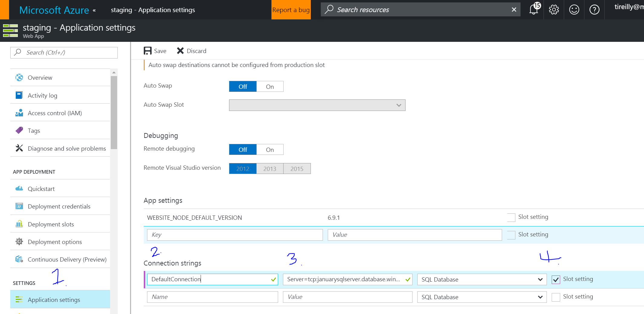The width and height of the screenshot is (644, 314).
Task: Click the Application settings list icon
Action: tap(19, 299)
